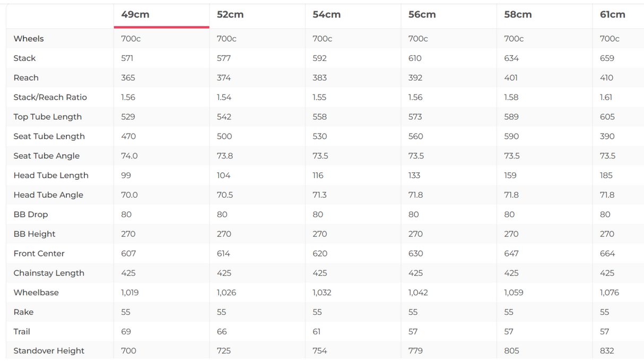Select the 54cm Trail value 61

pyautogui.click(x=317, y=332)
